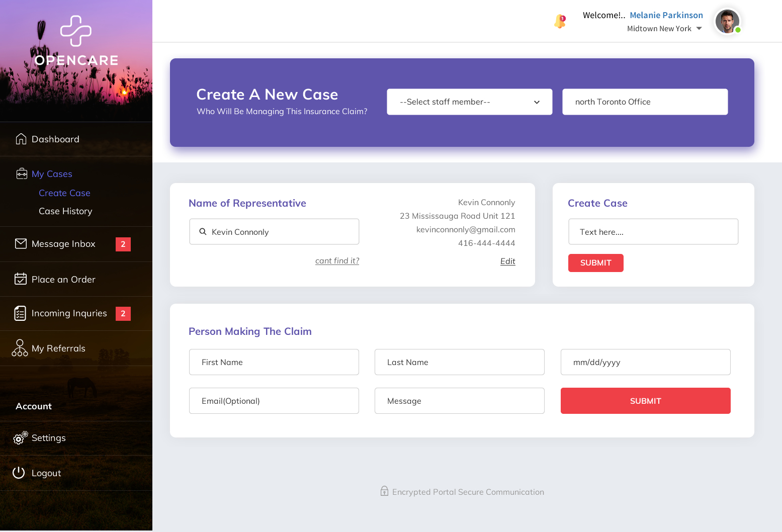Focus the First Name input field
The image size is (782, 532).
click(274, 362)
